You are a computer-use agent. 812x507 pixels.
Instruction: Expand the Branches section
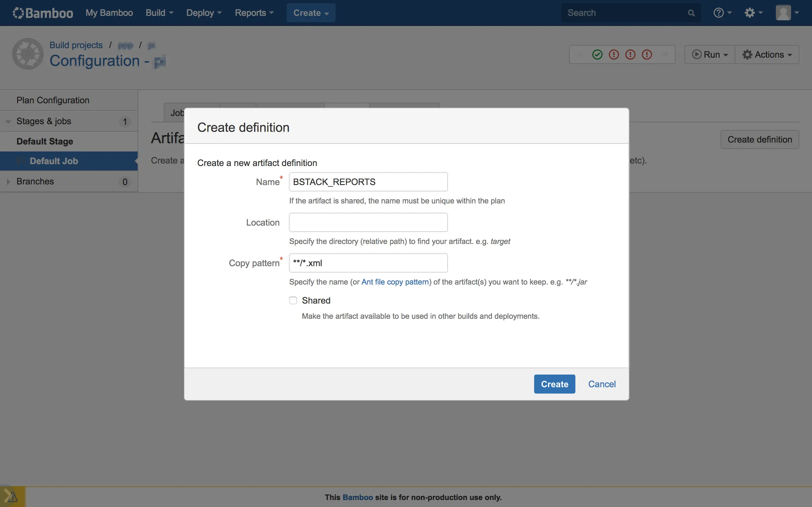(x=8, y=181)
